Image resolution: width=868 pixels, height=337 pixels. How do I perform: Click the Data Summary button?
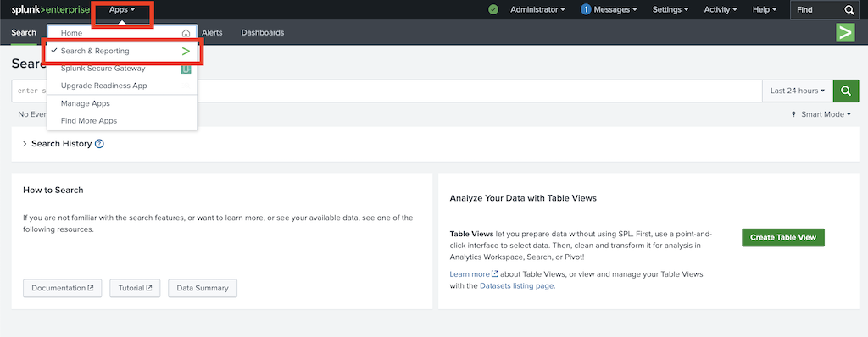tap(203, 288)
